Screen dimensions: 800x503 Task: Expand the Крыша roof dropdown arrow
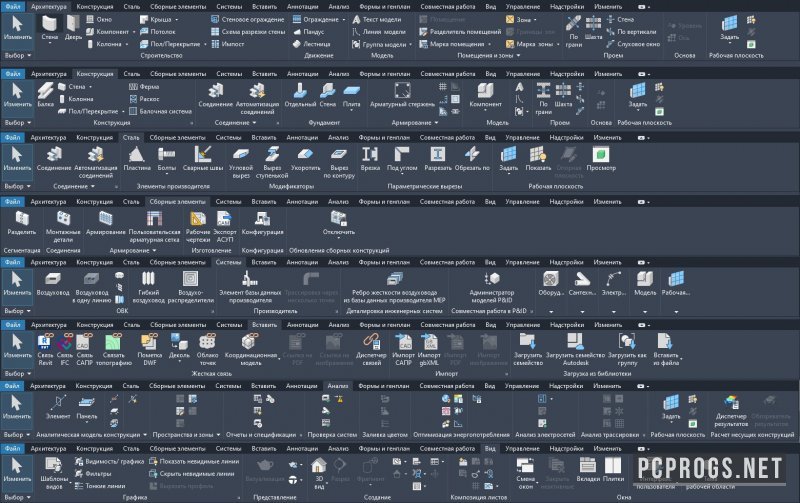point(177,19)
